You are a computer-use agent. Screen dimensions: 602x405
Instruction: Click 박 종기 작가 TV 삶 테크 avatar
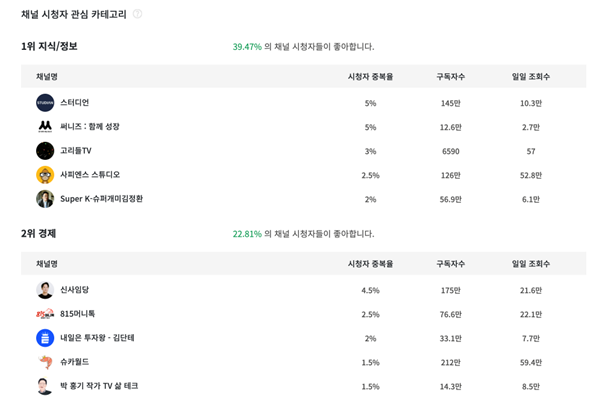click(x=45, y=386)
